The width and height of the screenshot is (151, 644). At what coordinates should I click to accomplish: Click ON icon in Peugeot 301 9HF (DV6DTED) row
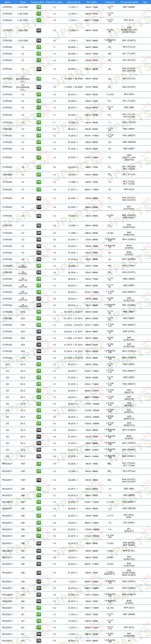tap(39, 634)
